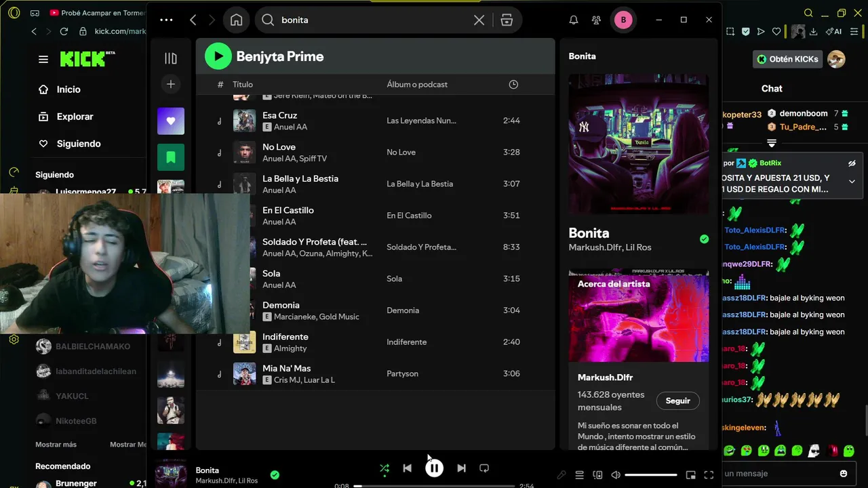Viewport: 868px width, 488px height.
Task: Skip to previous track
Action: (x=407, y=468)
